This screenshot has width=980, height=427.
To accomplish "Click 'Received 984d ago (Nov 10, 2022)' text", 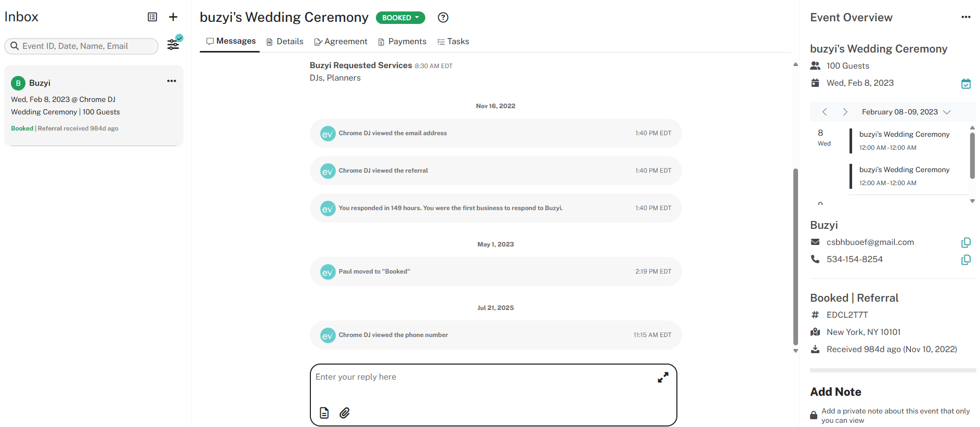I will pyautogui.click(x=892, y=350).
